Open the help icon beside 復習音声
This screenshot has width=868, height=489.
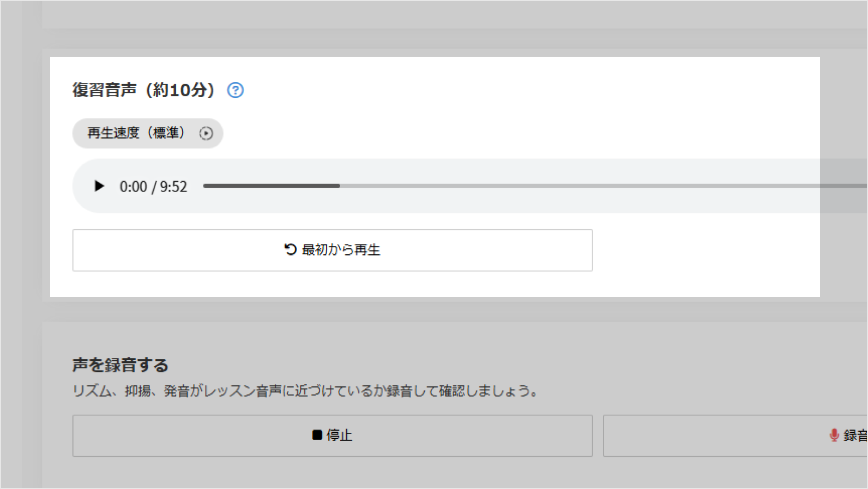coord(236,90)
